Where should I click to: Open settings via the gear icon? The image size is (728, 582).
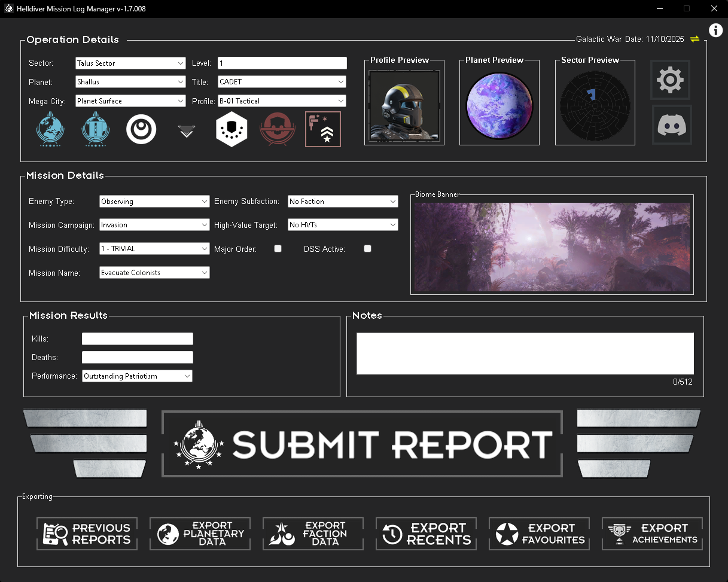[x=670, y=80]
